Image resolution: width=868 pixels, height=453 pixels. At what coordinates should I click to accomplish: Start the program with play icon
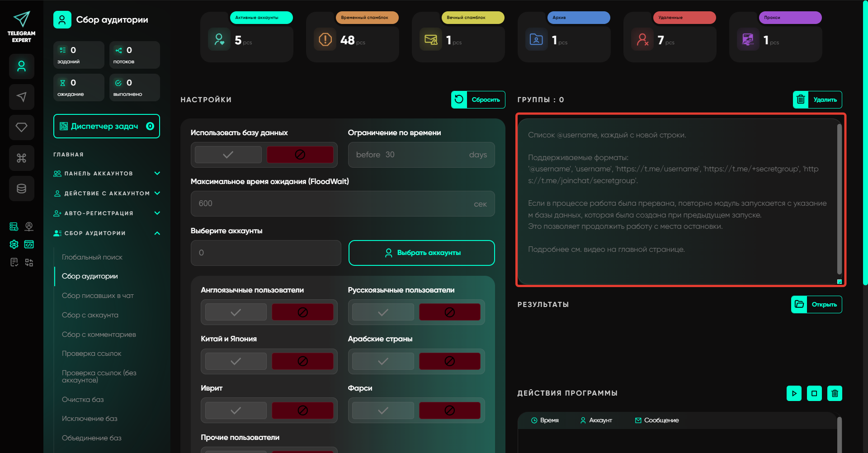pos(794,393)
